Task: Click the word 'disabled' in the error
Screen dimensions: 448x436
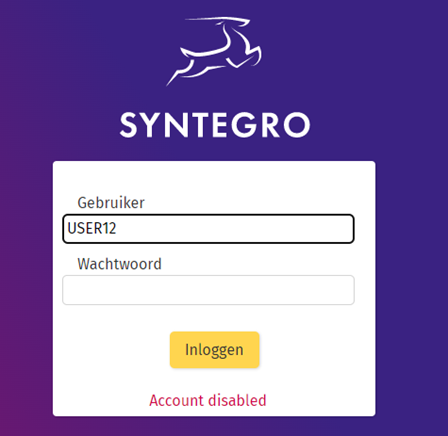Action: pyautogui.click(x=237, y=400)
